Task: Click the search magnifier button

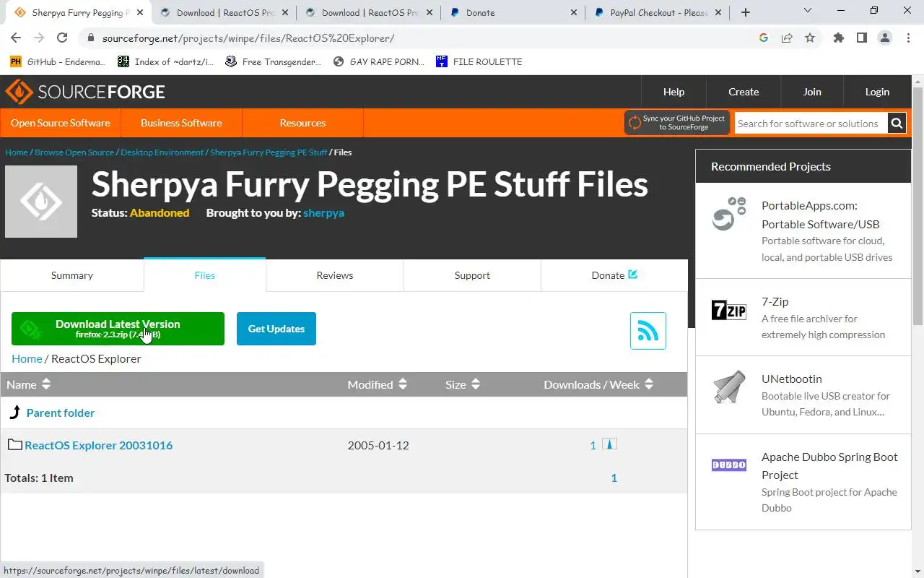Action: [897, 124]
